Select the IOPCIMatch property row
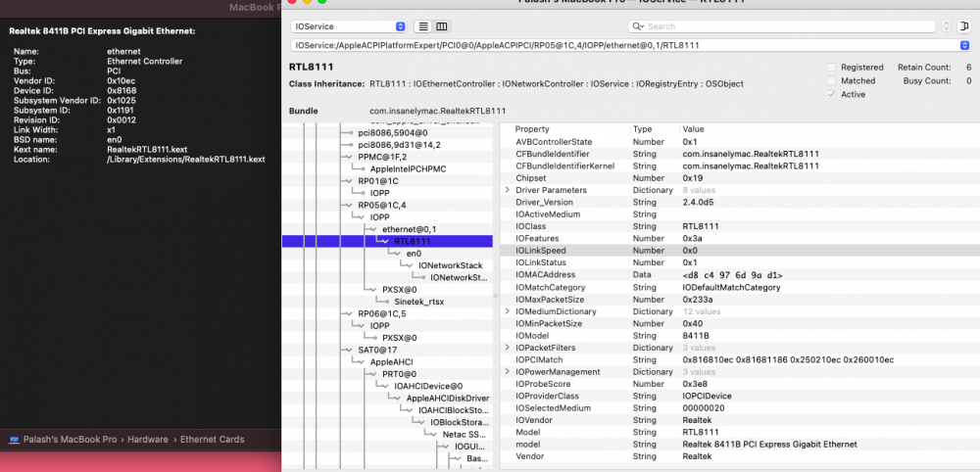The image size is (980, 472). coord(740,359)
